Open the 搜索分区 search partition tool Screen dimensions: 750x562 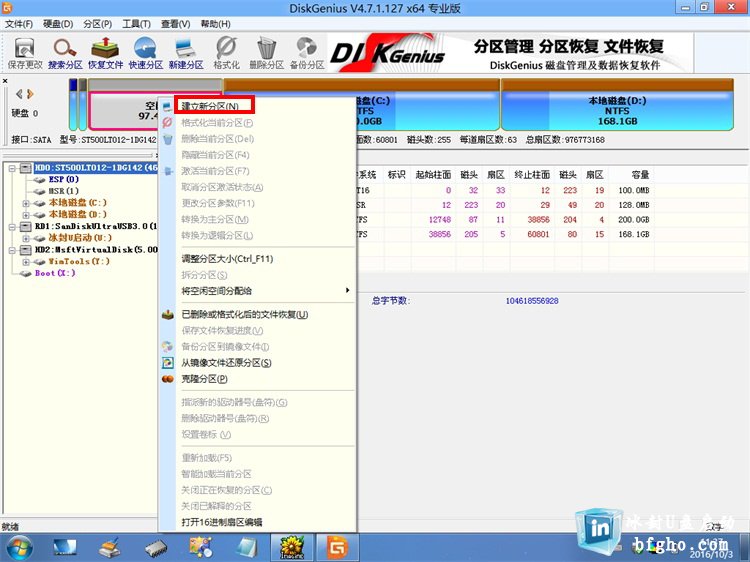65,54
